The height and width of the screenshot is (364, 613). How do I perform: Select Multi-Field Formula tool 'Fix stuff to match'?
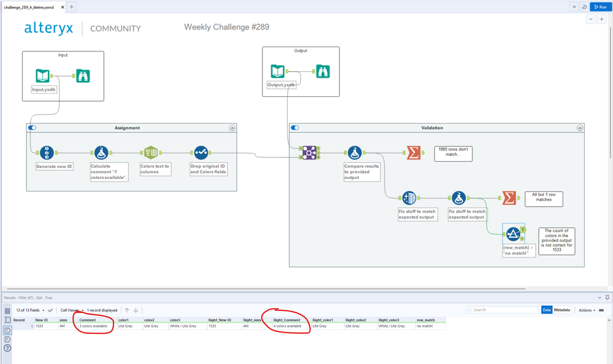coord(409,198)
